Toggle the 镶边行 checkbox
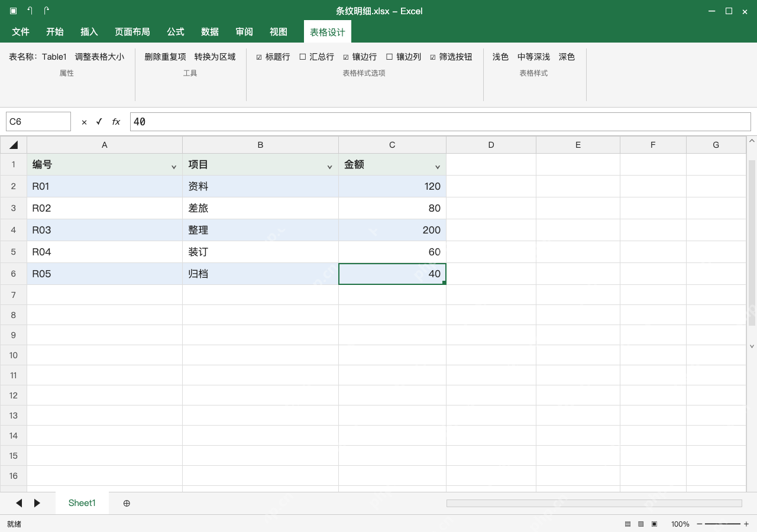The image size is (757, 532). click(346, 57)
